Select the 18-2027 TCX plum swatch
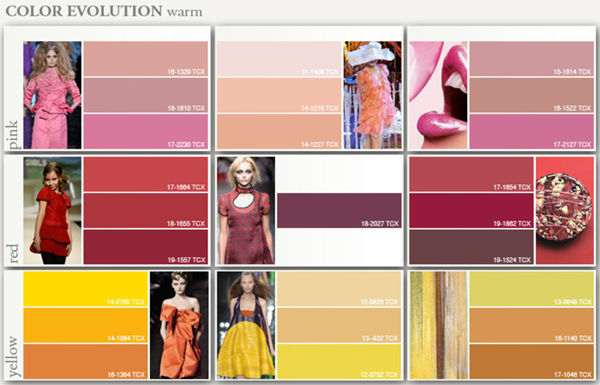The width and height of the screenshot is (600, 385). coord(339,210)
